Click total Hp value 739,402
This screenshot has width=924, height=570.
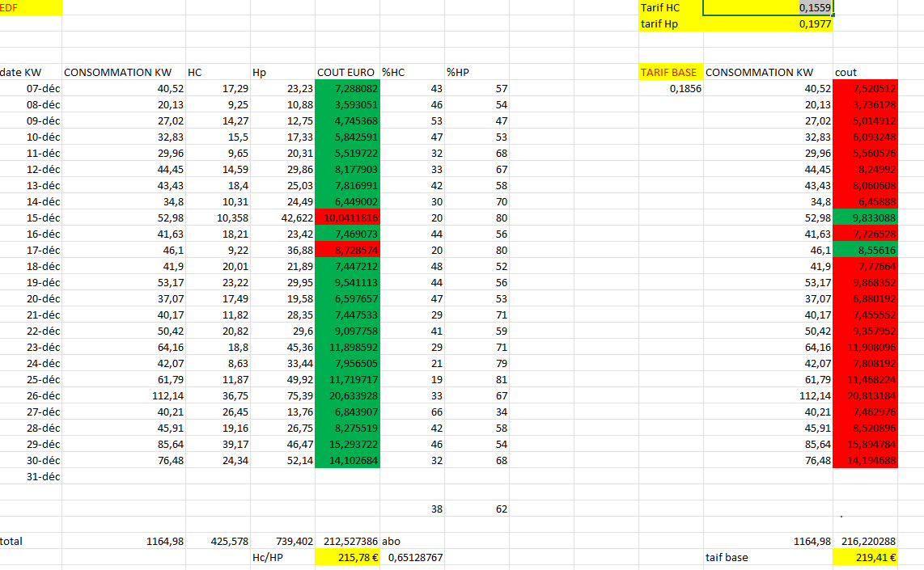click(283, 541)
